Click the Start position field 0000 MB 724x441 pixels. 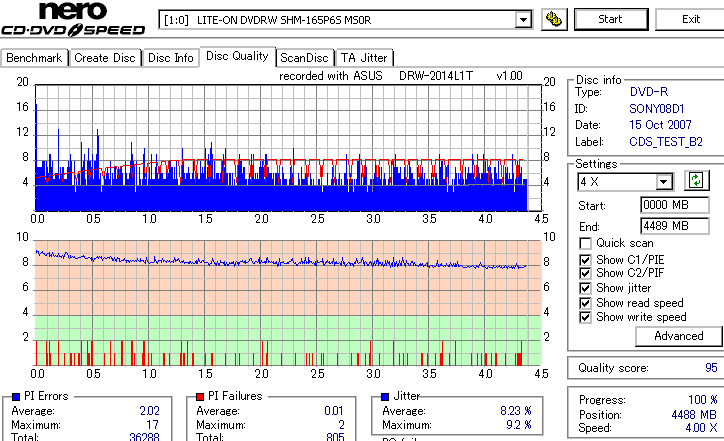pyautogui.click(x=675, y=205)
